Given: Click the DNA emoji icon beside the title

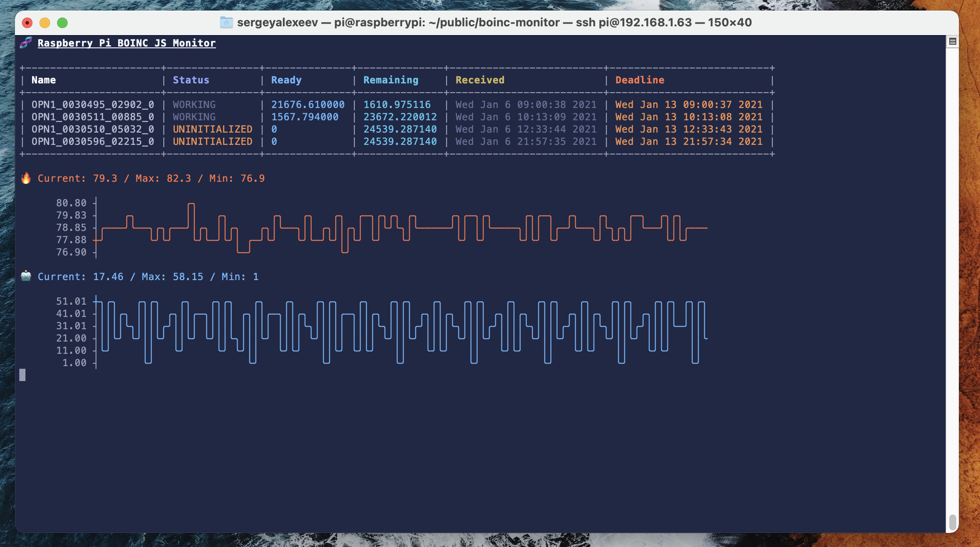Looking at the screenshot, I should click(x=26, y=43).
